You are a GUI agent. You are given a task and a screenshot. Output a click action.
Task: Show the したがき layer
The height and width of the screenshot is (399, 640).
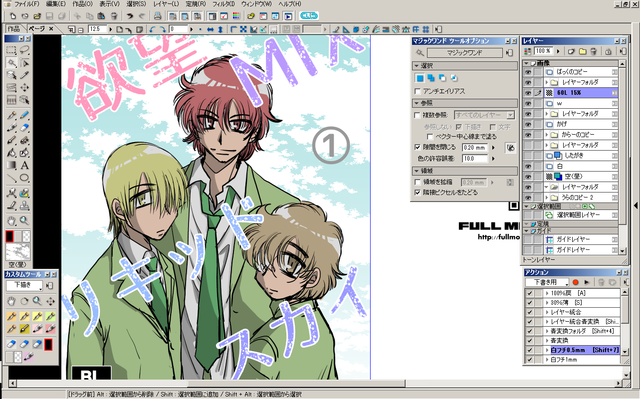(528, 156)
